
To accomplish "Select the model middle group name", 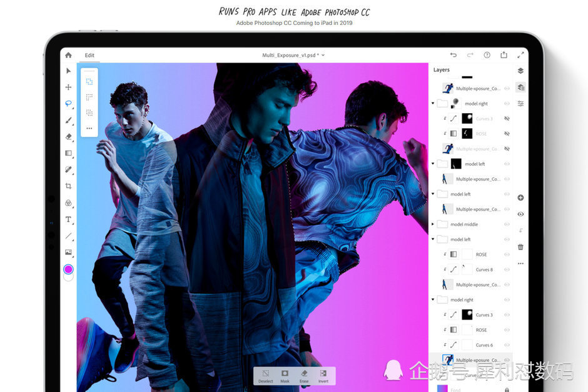I will click(464, 224).
